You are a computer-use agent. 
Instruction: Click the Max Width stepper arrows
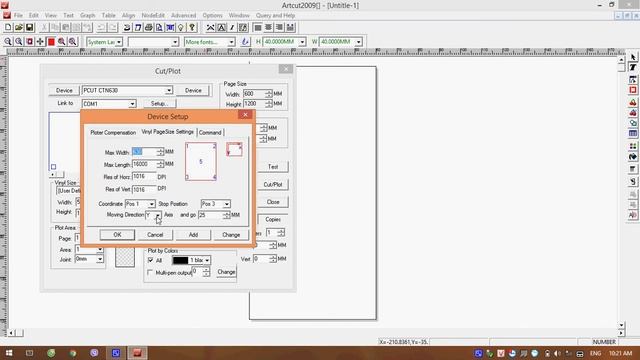coord(160,152)
